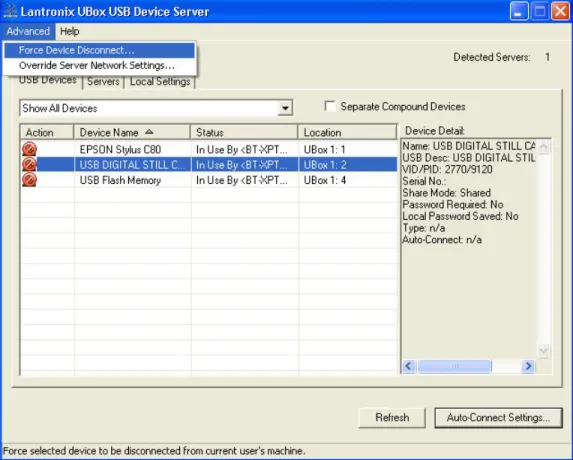Viewport: 573px width, 460px height.
Task: Sort by Action column header
Action: click(x=47, y=132)
